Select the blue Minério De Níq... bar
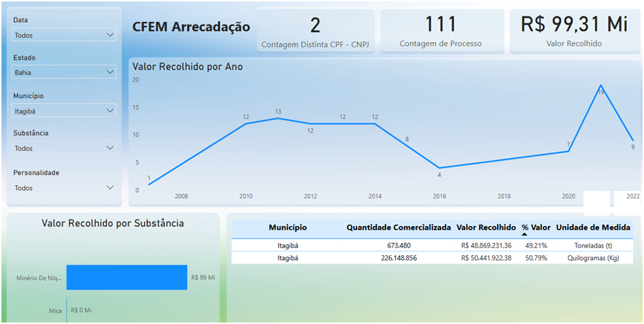The height and width of the screenshot is (324, 644). click(126, 278)
